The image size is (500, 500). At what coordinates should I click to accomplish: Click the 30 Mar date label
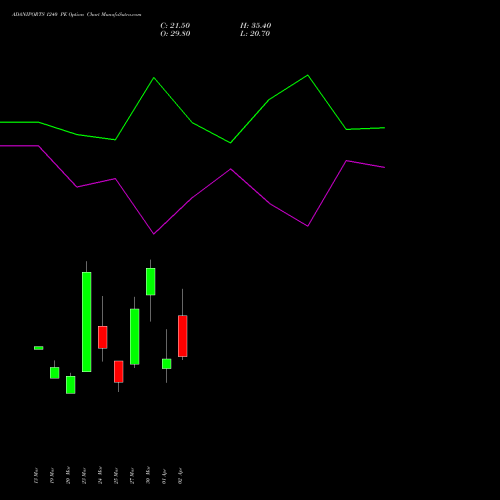148,476
